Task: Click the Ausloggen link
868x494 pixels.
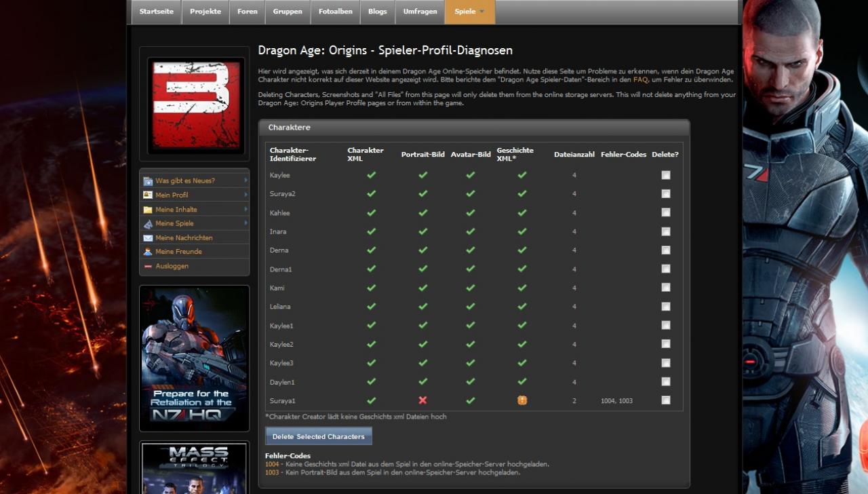Action: tap(172, 266)
